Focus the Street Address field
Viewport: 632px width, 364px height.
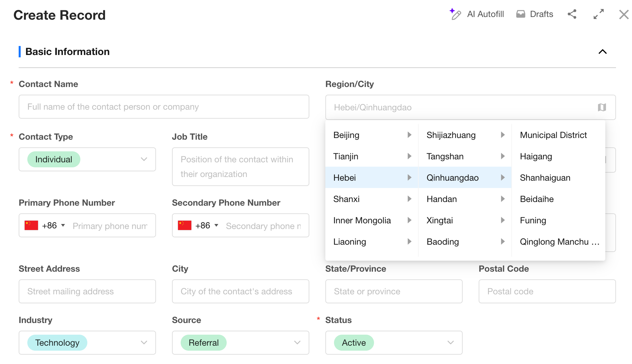tap(87, 291)
